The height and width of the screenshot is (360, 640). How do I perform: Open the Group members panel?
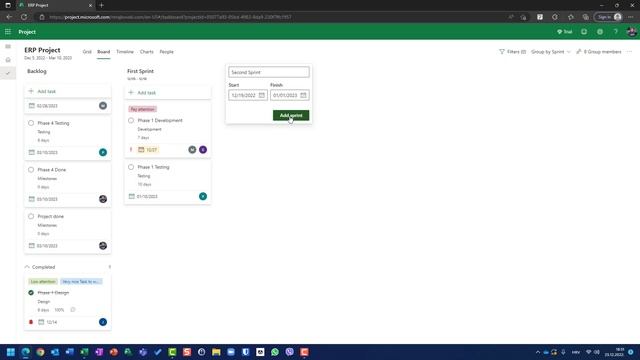pos(599,52)
